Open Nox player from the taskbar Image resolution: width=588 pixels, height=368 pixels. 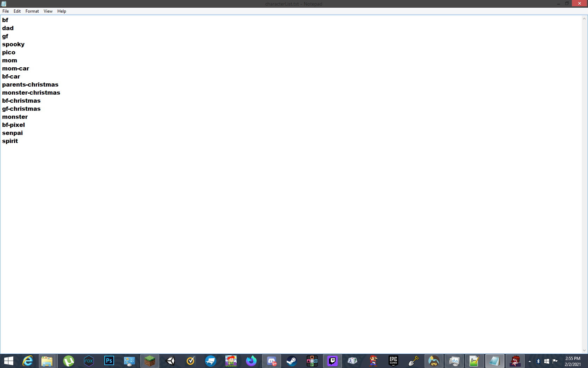point(89,361)
